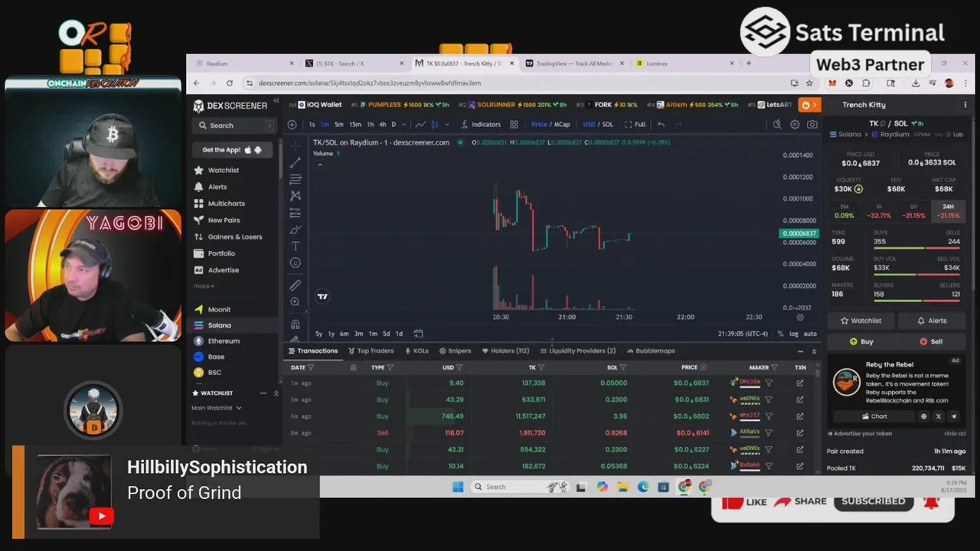Screen dimensions: 980x551
Task: Add token via the Watchlist button
Action: click(x=861, y=321)
